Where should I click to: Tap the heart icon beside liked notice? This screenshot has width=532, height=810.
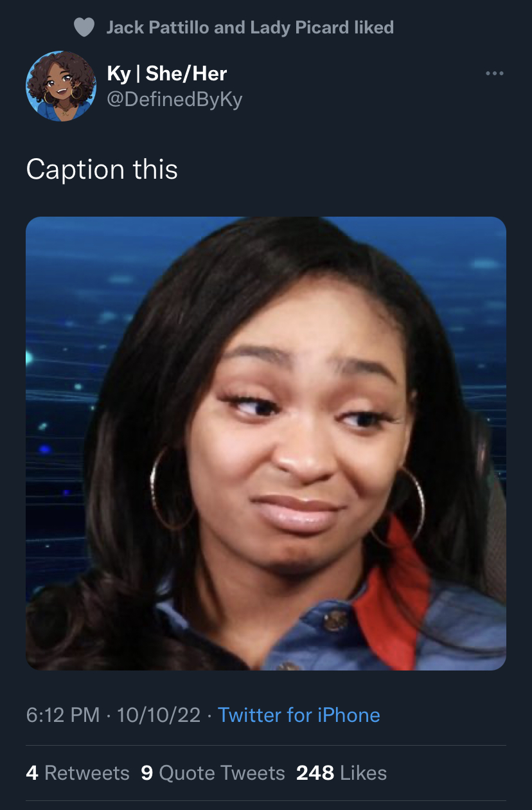coord(84,28)
